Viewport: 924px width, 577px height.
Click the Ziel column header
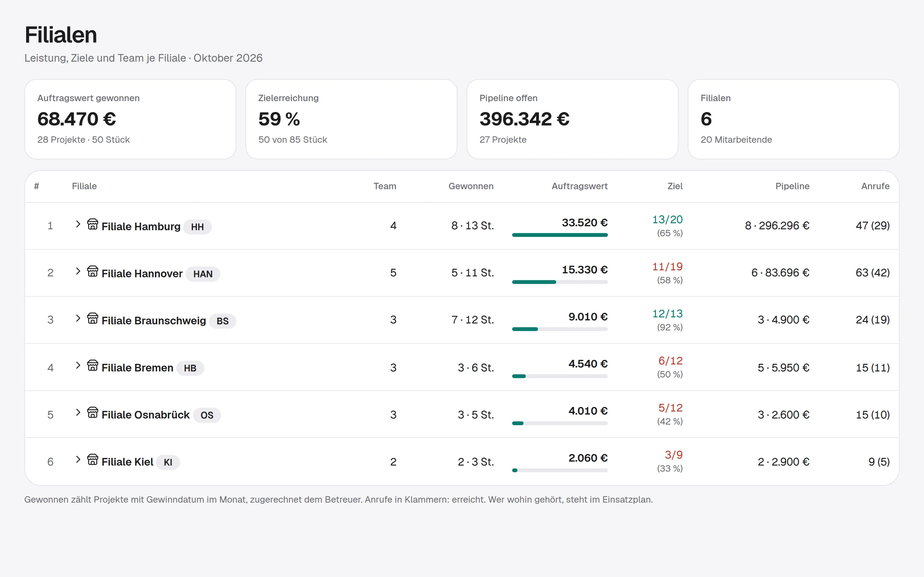(x=675, y=186)
